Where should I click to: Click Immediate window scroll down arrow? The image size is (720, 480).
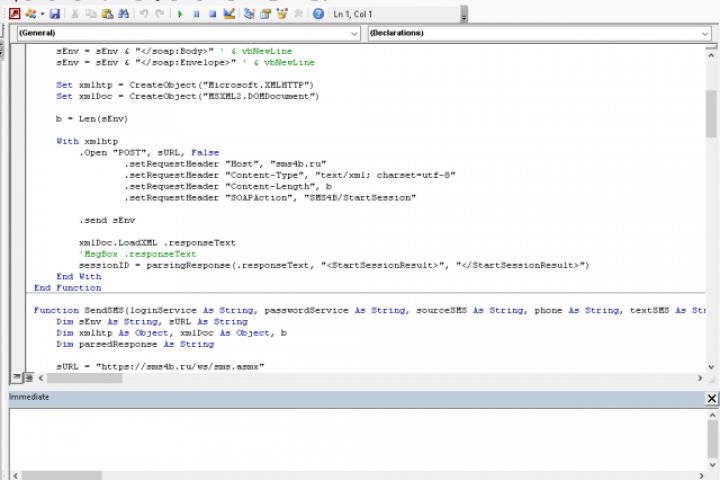click(x=713, y=464)
